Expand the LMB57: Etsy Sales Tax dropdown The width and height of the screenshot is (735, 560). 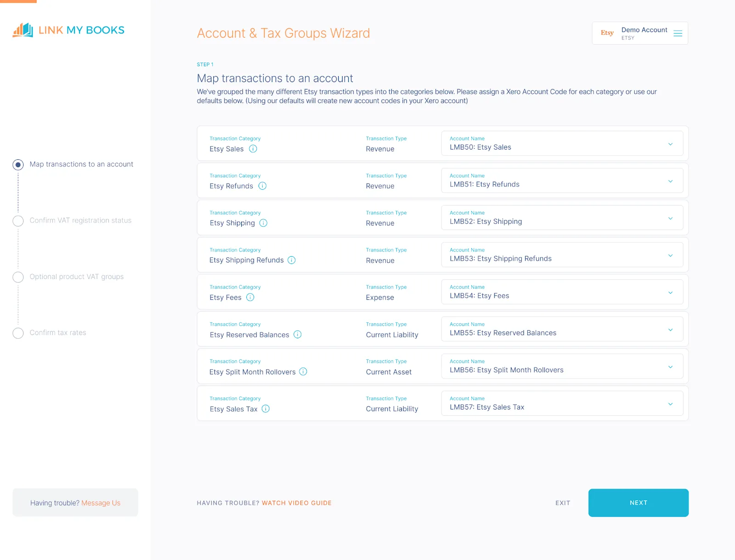562,404
